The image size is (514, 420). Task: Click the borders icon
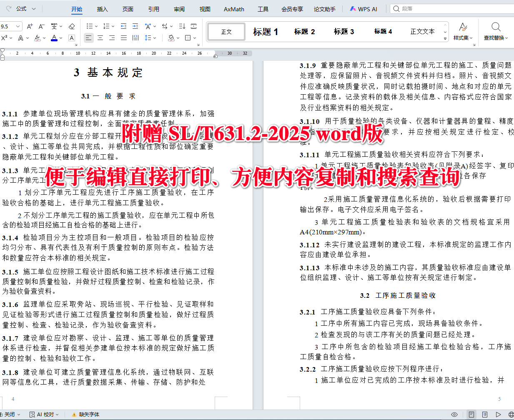(x=188, y=38)
